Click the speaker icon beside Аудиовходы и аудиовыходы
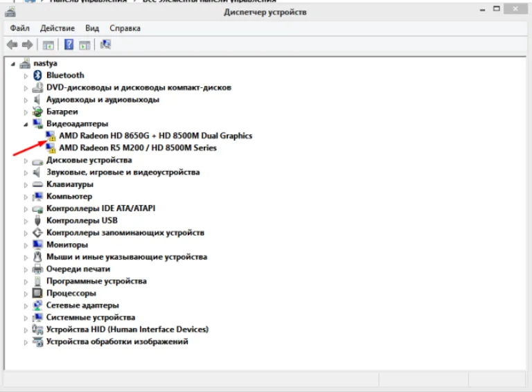The image size is (532, 392). tap(37, 99)
